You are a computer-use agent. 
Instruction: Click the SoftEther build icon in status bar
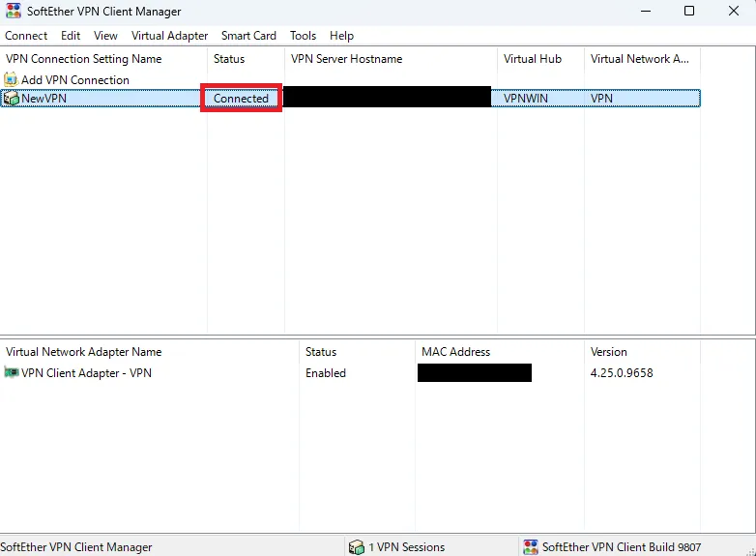pos(531,547)
